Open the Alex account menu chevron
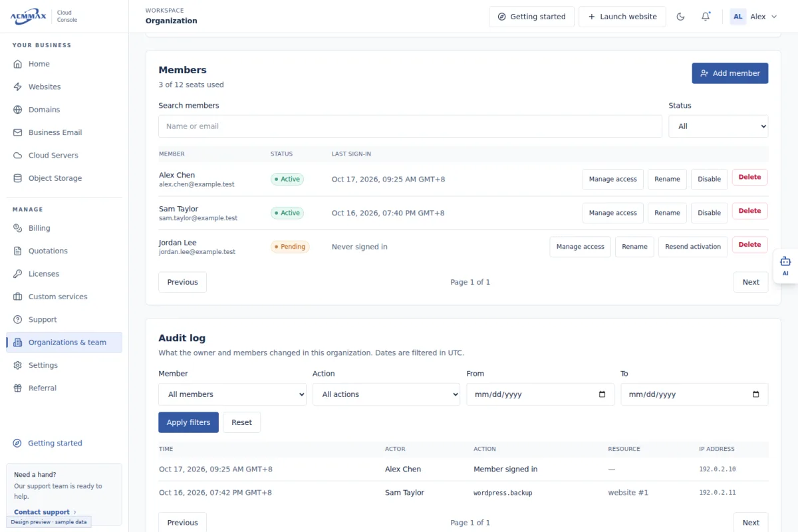Viewport: 798px width, 532px height. click(x=773, y=17)
